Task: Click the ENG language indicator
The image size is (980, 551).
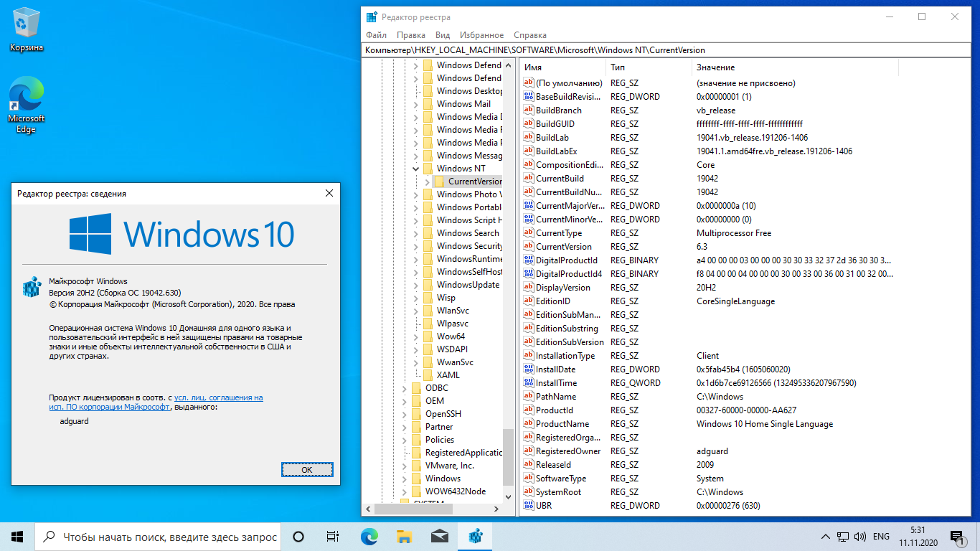Action: click(881, 537)
